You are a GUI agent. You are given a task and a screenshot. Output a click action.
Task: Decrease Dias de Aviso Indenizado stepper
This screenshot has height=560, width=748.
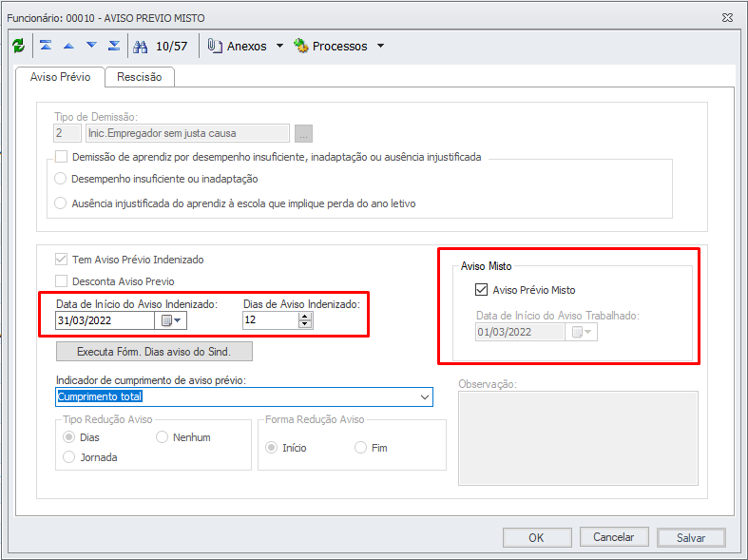[305, 324]
